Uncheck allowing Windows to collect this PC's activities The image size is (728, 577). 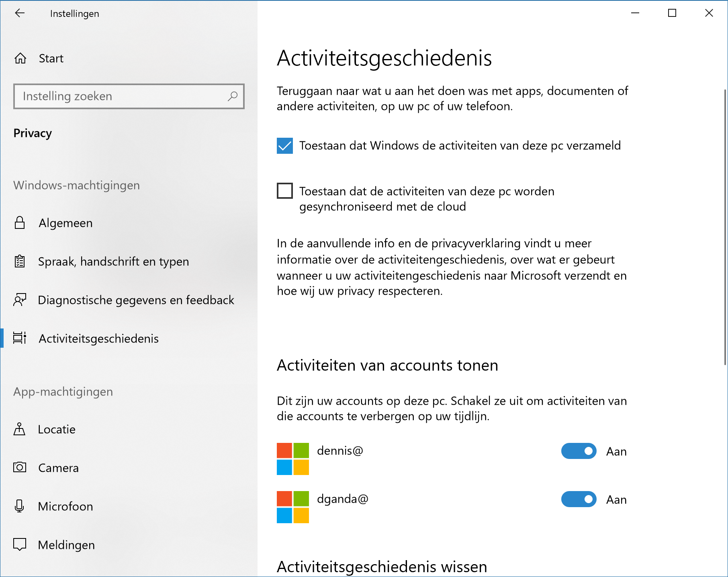[x=285, y=146]
